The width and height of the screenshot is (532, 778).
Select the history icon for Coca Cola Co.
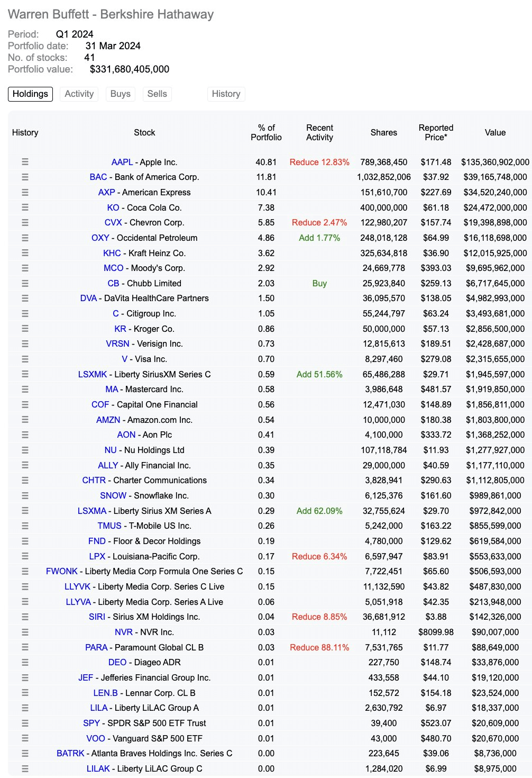[25, 207]
